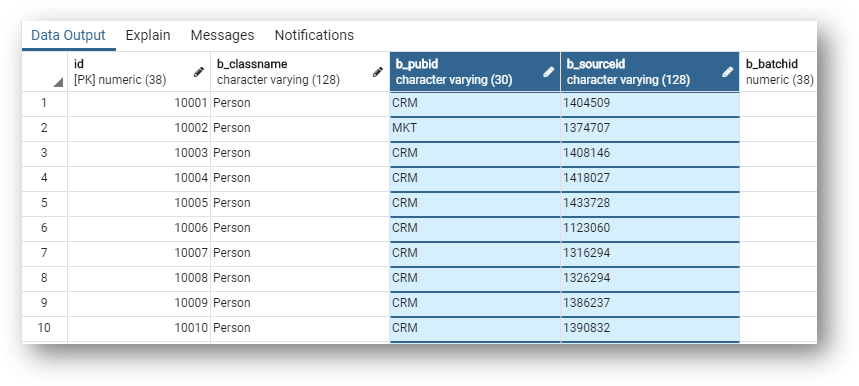The width and height of the screenshot is (859, 386).
Task: Click the edit pencil in b_sourceid header
Action: pos(728,72)
